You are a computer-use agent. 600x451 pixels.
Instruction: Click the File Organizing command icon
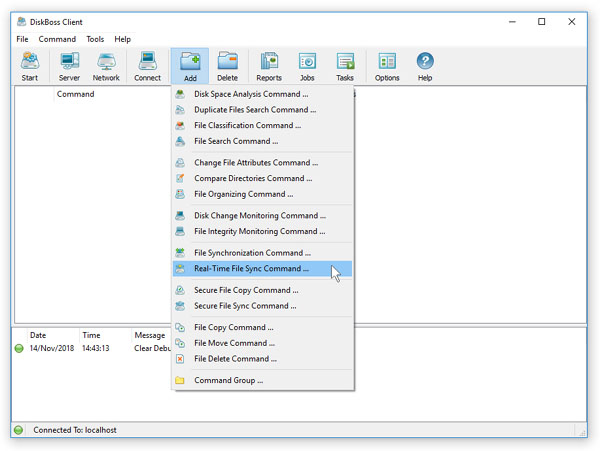click(180, 194)
